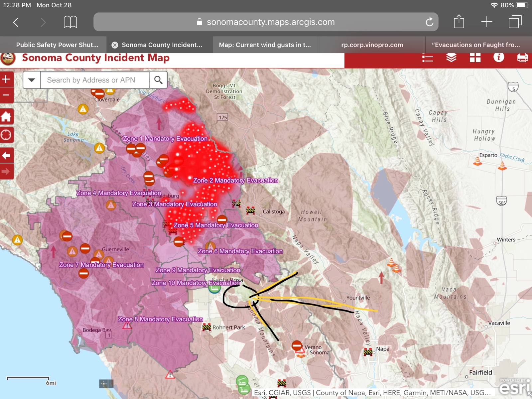Screen dimensions: 532x399
Task: Print the incident map
Action: click(522, 58)
